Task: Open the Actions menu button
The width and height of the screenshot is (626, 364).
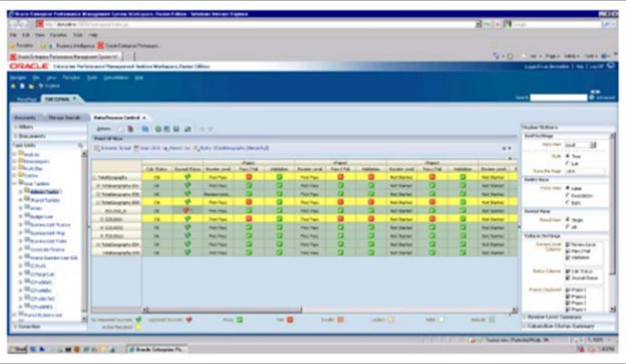Action: 103,129
